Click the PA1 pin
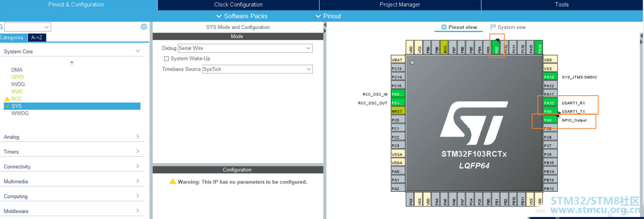The height and width of the screenshot is (219, 644). pyautogui.click(x=398, y=180)
